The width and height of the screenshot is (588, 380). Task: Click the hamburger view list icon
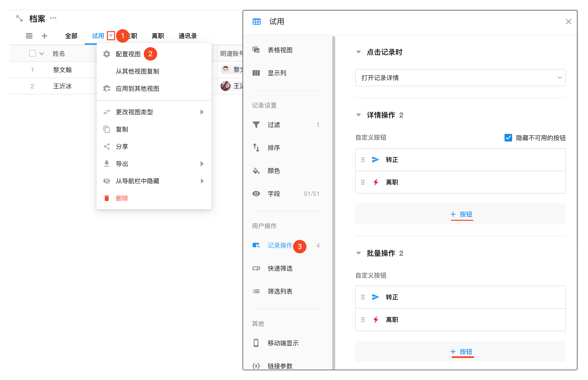[29, 36]
